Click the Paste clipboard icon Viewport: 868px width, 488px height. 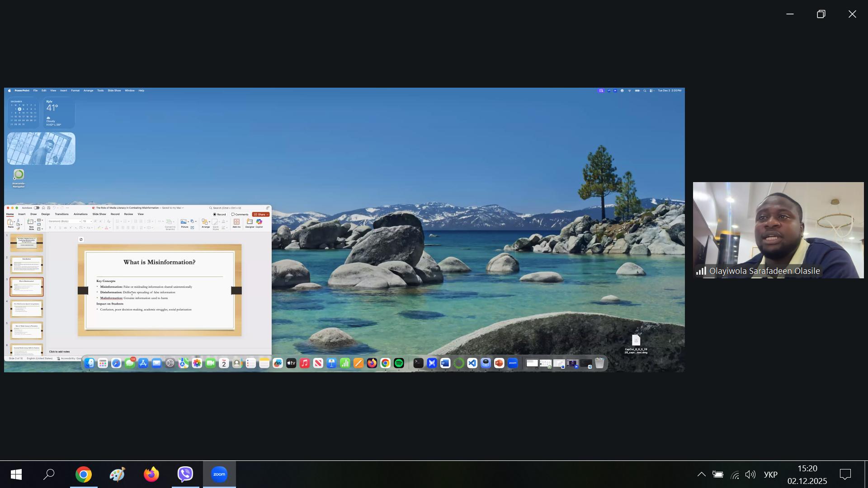10,222
